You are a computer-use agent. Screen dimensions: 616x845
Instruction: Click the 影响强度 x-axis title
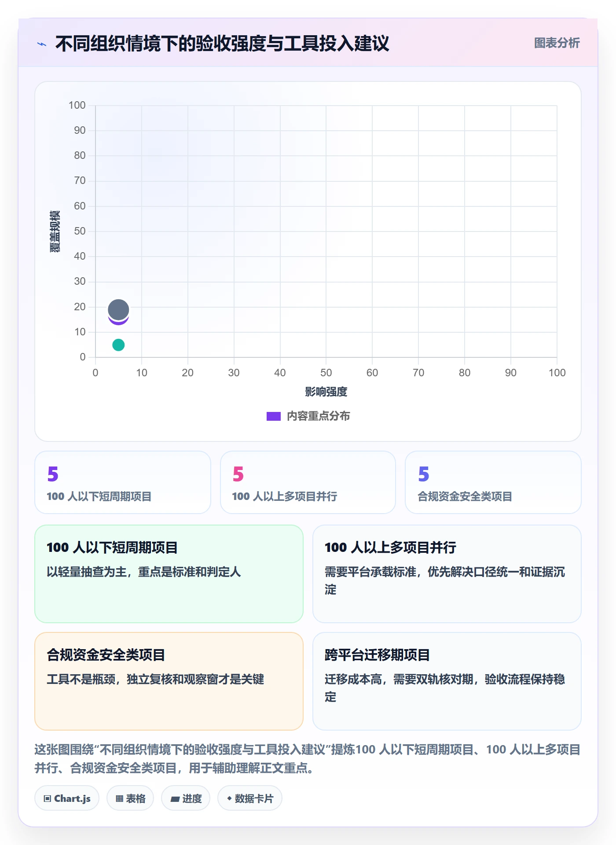tap(326, 391)
